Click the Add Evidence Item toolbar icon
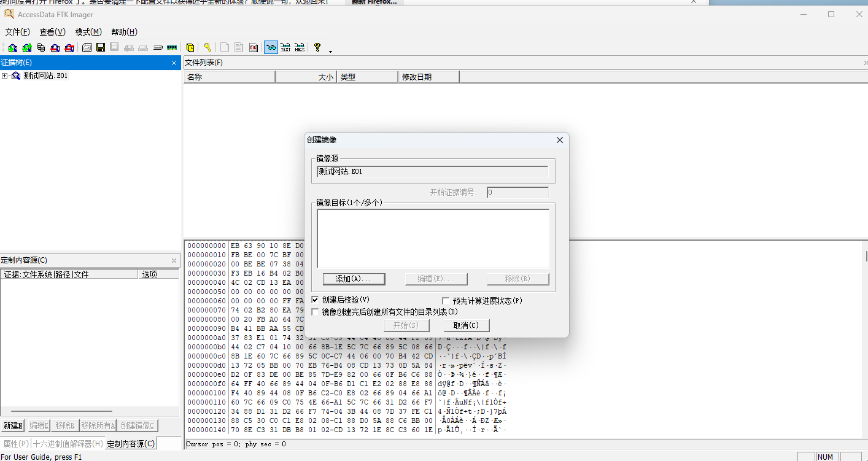Viewport: 868px width, 461px height. point(12,47)
